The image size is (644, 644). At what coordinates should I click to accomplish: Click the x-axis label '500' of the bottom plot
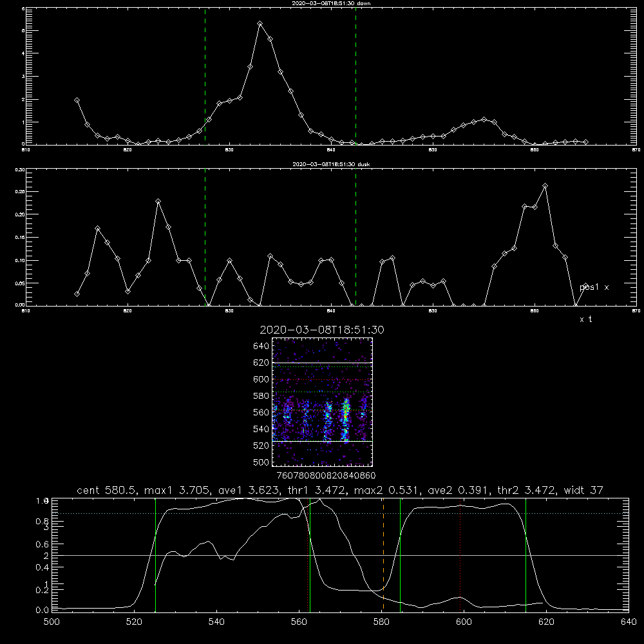tap(52, 622)
